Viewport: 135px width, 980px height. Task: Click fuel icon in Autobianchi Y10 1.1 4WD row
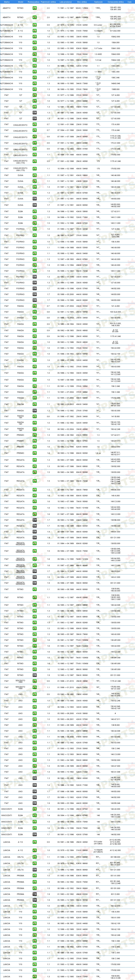coord(35,72)
